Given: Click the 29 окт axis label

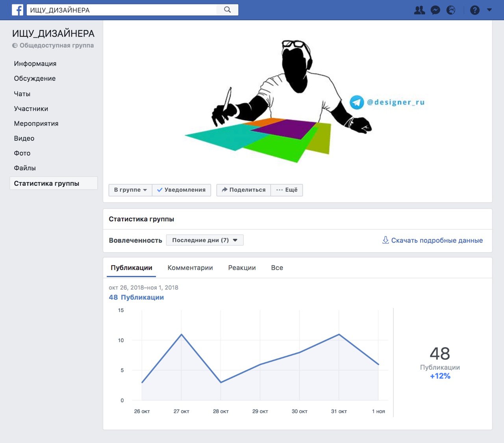Looking at the screenshot, I should tap(260, 411).
